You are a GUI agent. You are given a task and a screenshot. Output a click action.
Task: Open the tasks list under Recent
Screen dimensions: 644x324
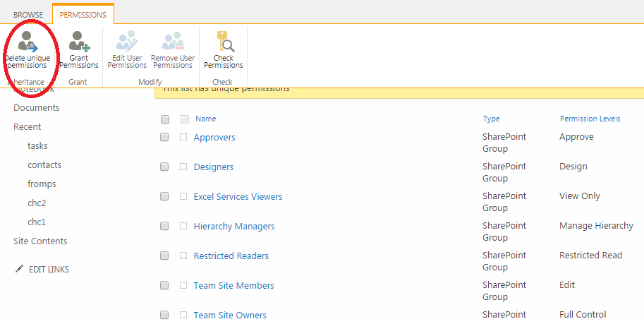click(x=37, y=146)
